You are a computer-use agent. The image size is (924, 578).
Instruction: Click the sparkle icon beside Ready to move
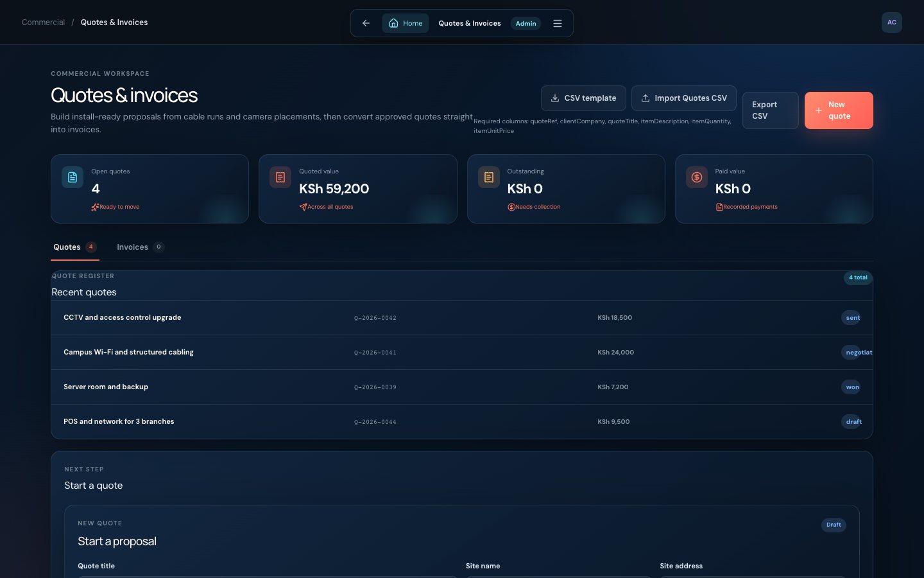point(95,207)
